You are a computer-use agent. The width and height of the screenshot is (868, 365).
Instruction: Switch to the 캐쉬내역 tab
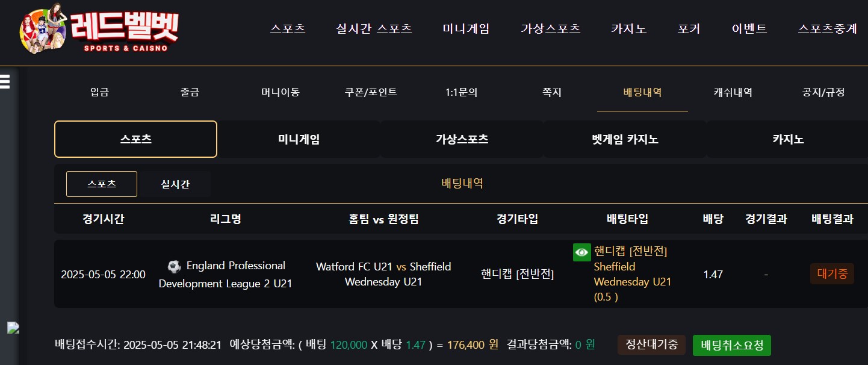[733, 92]
